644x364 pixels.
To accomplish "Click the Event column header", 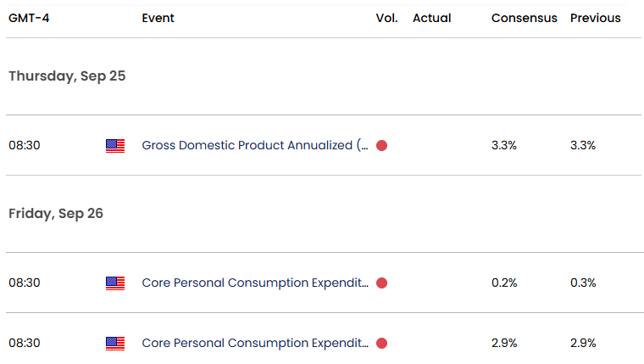I will click(x=158, y=18).
